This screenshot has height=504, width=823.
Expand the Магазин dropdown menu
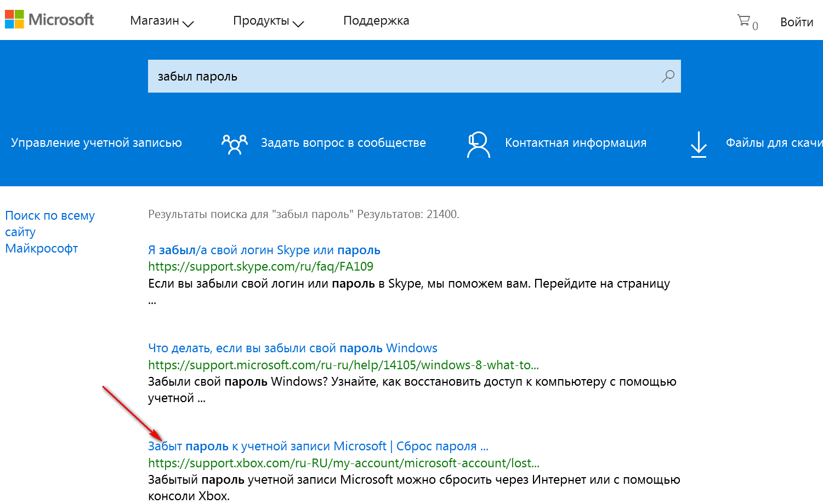pyautogui.click(x=162, y=21)
